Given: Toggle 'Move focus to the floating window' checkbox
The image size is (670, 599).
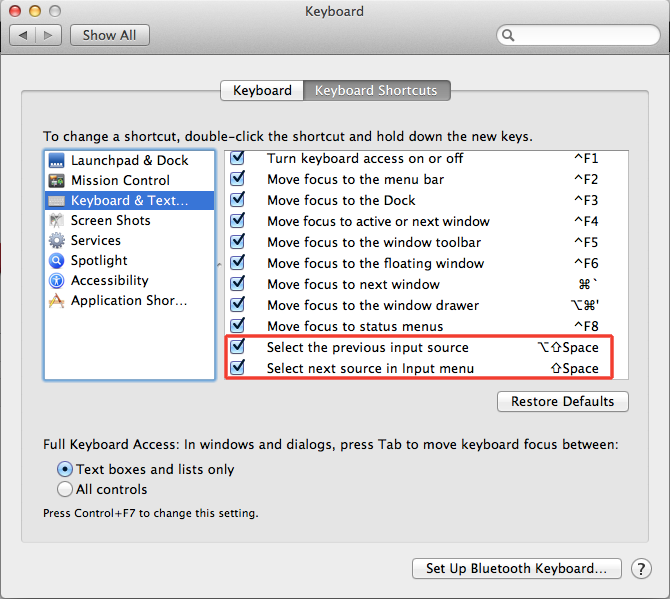Looking at the screenshot, I should click(x=237, y=262).
